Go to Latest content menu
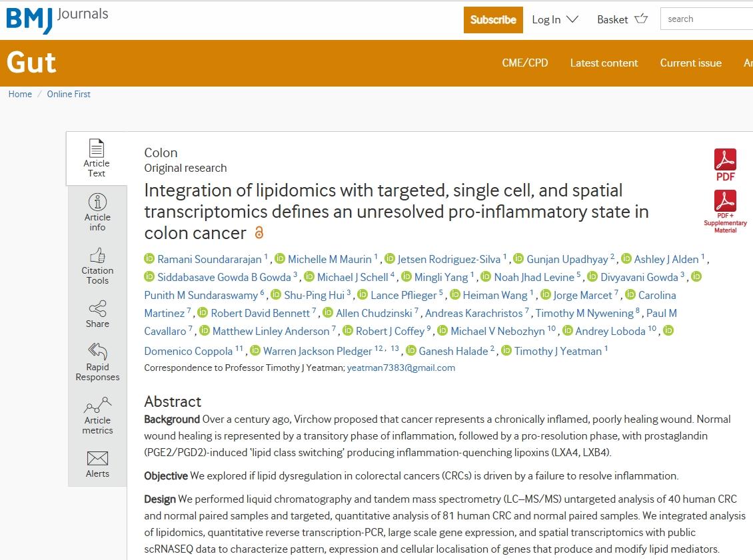Image resolution: width=753 pixels, height=560 pixels. click(604, 63)
